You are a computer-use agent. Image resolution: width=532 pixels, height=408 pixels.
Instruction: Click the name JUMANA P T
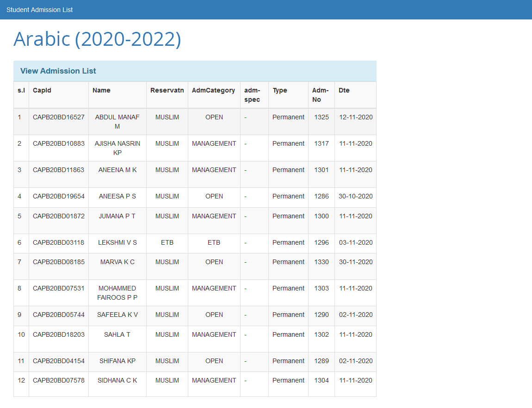point(117,216)
